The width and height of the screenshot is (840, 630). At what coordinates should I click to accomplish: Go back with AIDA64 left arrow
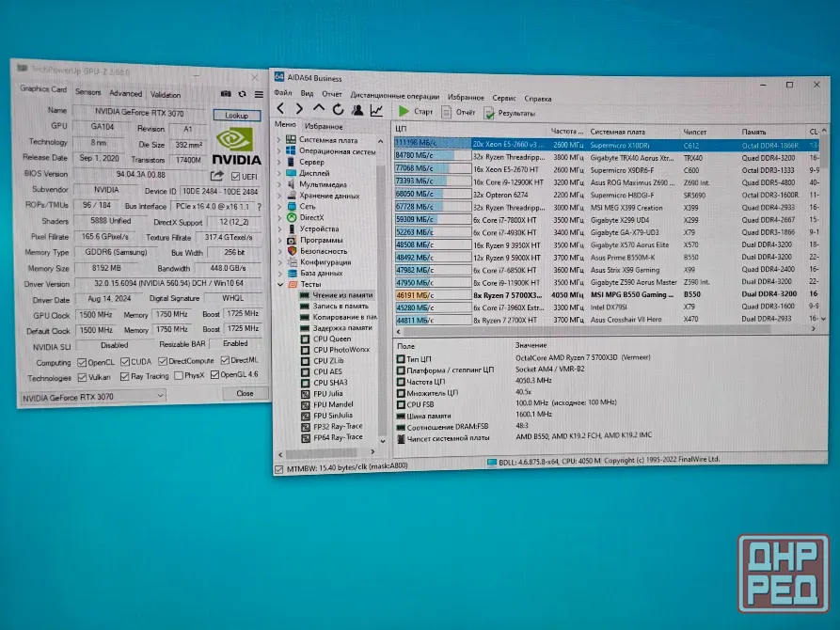point(280,108)
